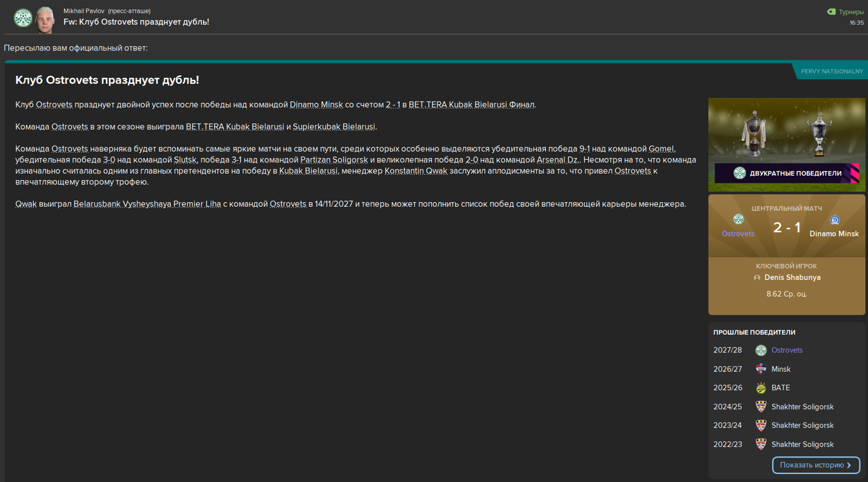The width and height of the screenshot is (868, 482).
Task: Open Qwak link starting the last paragraph
Action: tap(26, 204)
